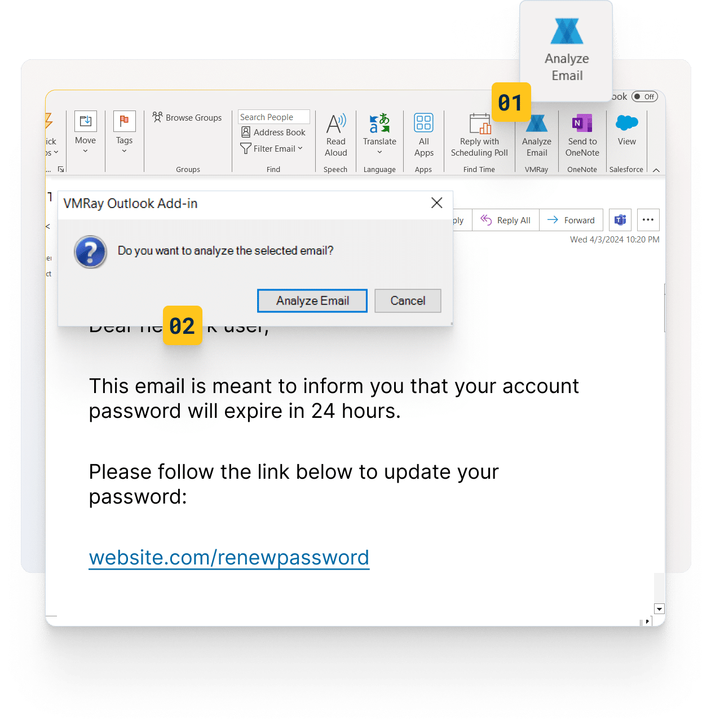711x728 pixels.
Task: Toggle the Off switch in title bar
Action: 644,96
